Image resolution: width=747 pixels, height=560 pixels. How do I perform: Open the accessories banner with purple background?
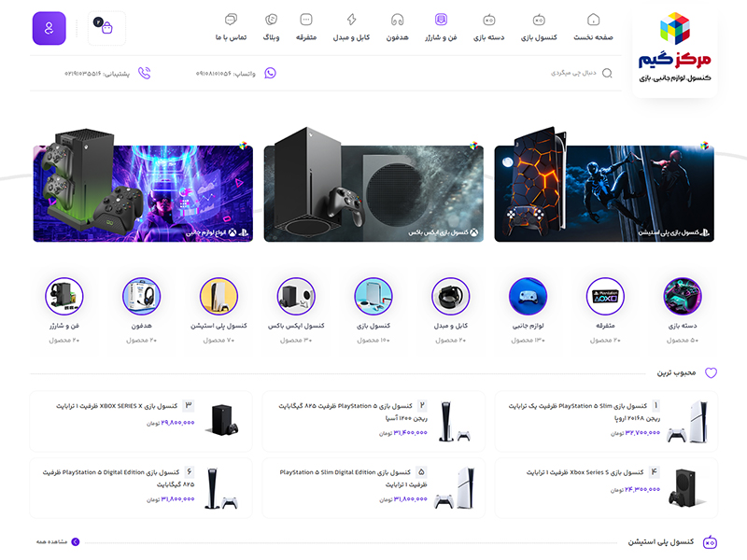coord(143,193)
